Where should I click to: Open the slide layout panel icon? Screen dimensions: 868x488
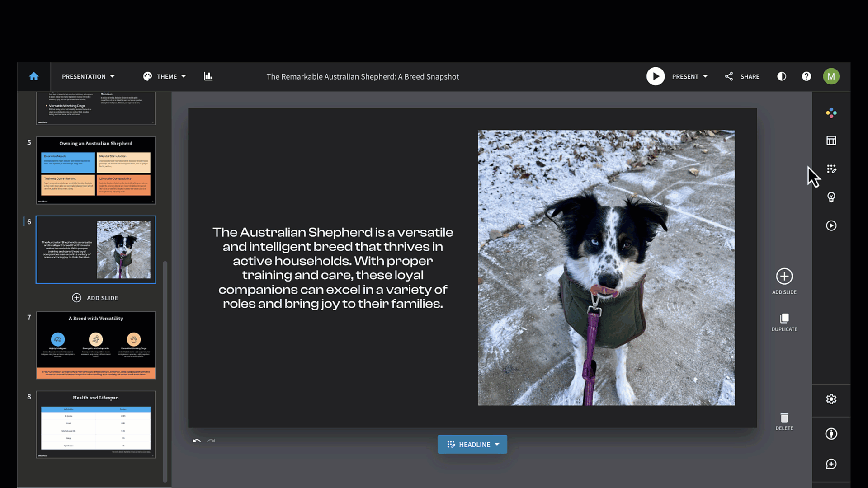(x=831, y=141)
